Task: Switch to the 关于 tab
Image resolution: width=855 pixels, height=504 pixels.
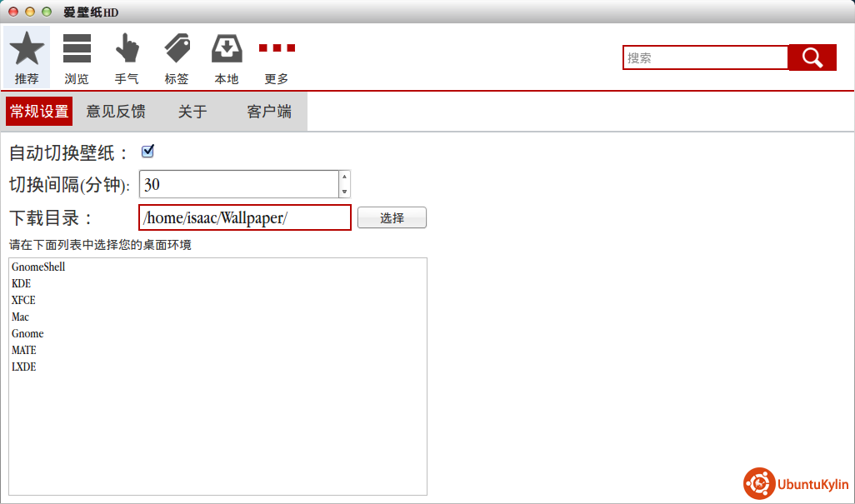Action: tap(192, 112)
